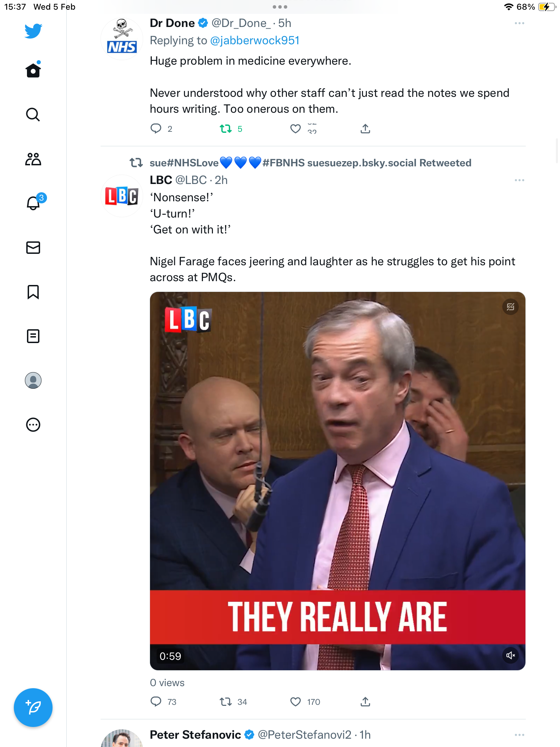Open the Search magnifier in sidebar

pyautogui.click(x=33, y=114)
